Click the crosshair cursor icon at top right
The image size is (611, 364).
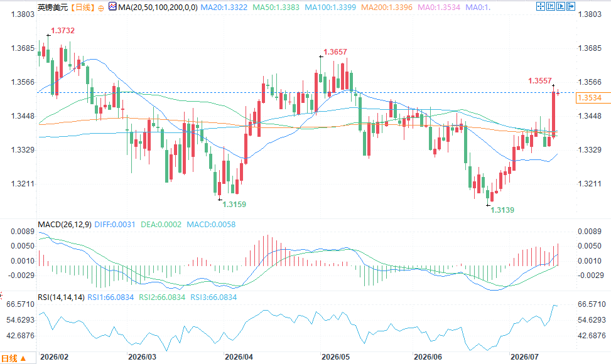coord(541,6)
